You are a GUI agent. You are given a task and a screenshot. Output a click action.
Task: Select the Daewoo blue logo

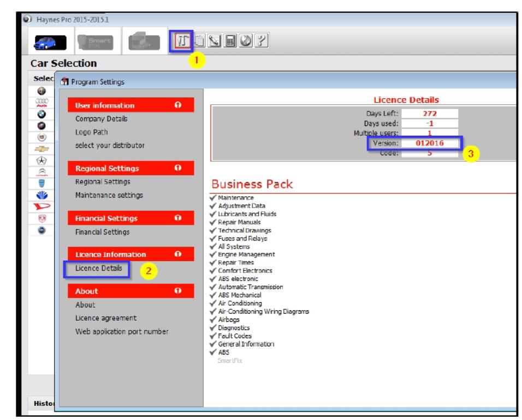41,195
